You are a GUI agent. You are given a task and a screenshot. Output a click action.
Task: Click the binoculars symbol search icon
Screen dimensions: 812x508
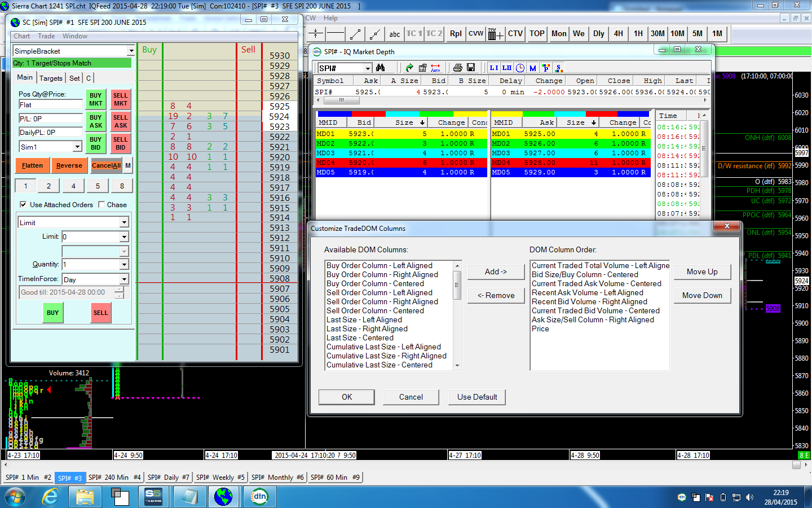point(380,68)
